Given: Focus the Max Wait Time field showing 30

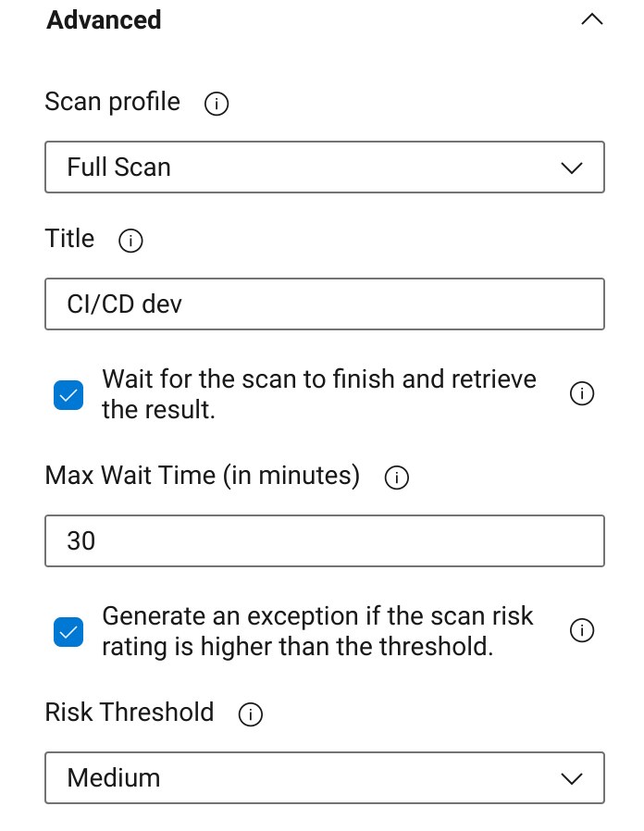Looking at the screenshot, I should pos(324,541).
